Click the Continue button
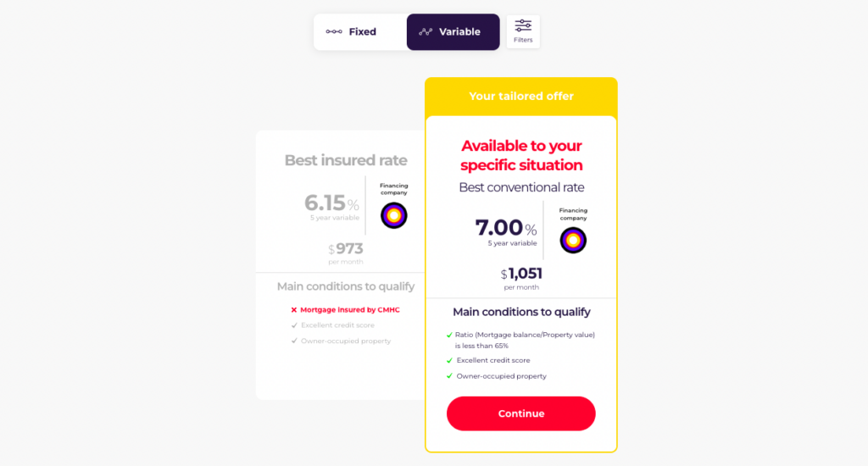This screenshot has width=868, height=466. click(521, 413)
